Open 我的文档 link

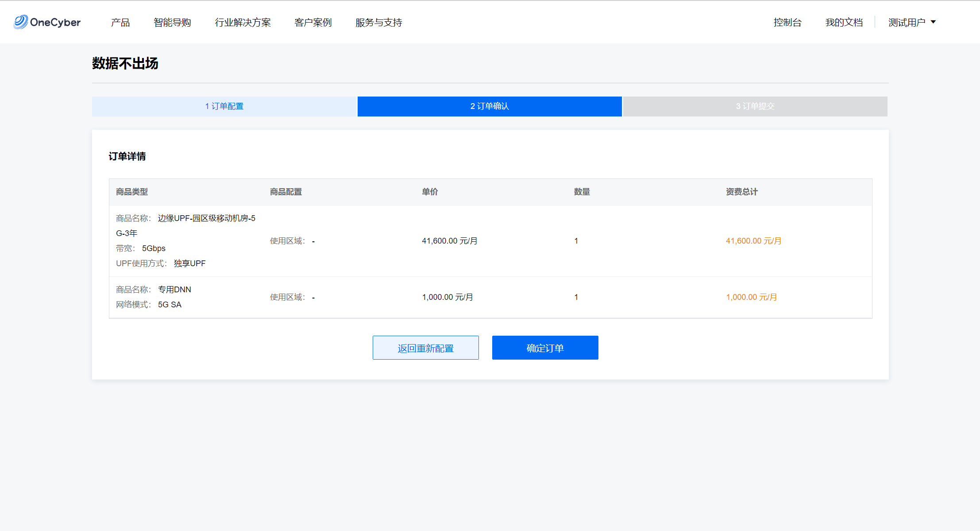(844, 22)
